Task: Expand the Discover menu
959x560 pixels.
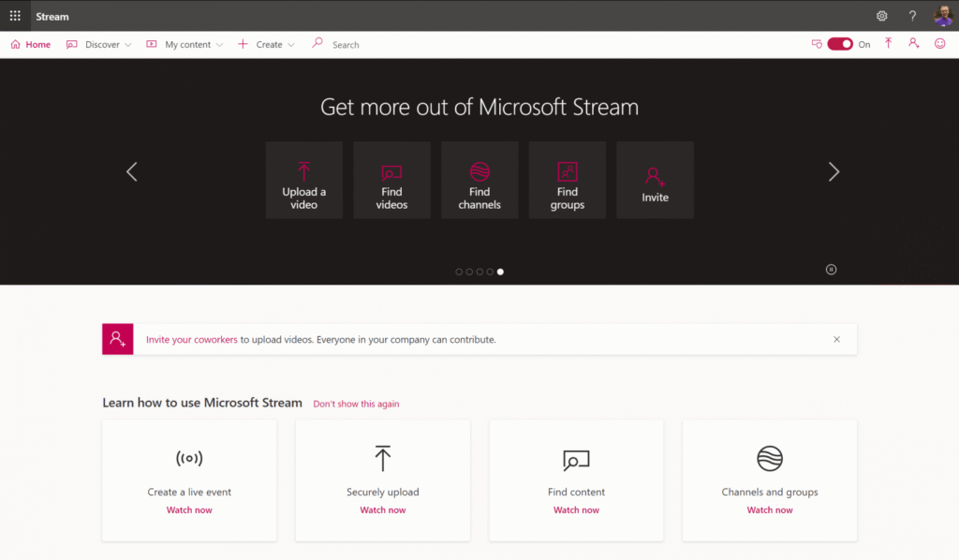Action: pyautogui.click(x=98, y=45)
